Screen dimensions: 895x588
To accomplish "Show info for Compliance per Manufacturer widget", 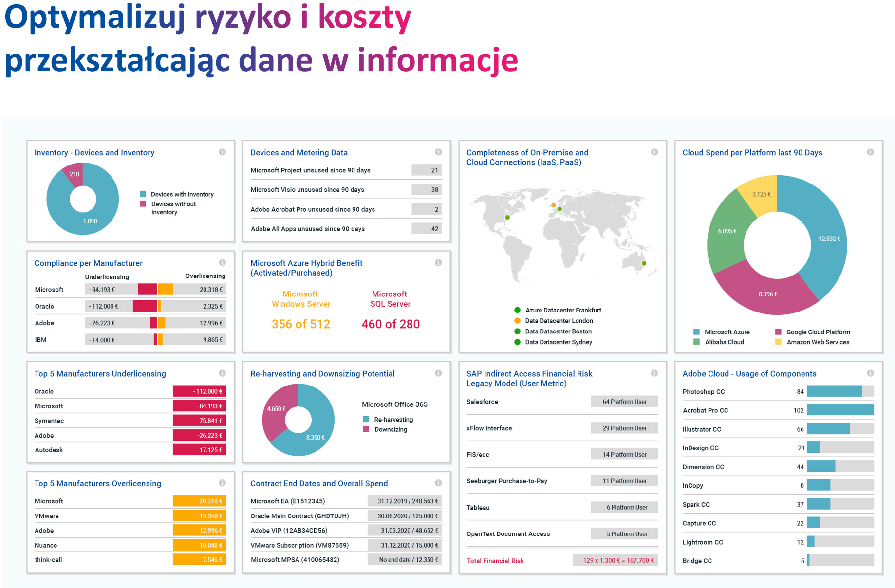I will pyautogui.click(x=222, y=263).
